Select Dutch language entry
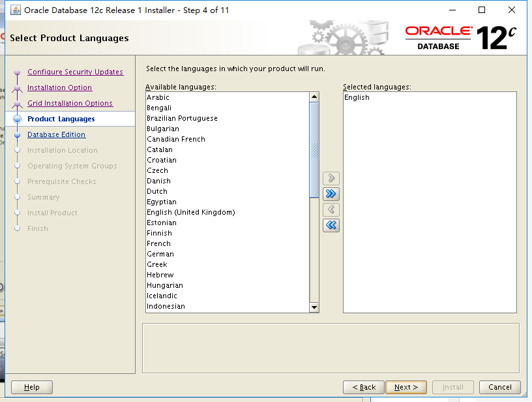The height and width of the screenshot is (402, 532). (x=228, y=191)
